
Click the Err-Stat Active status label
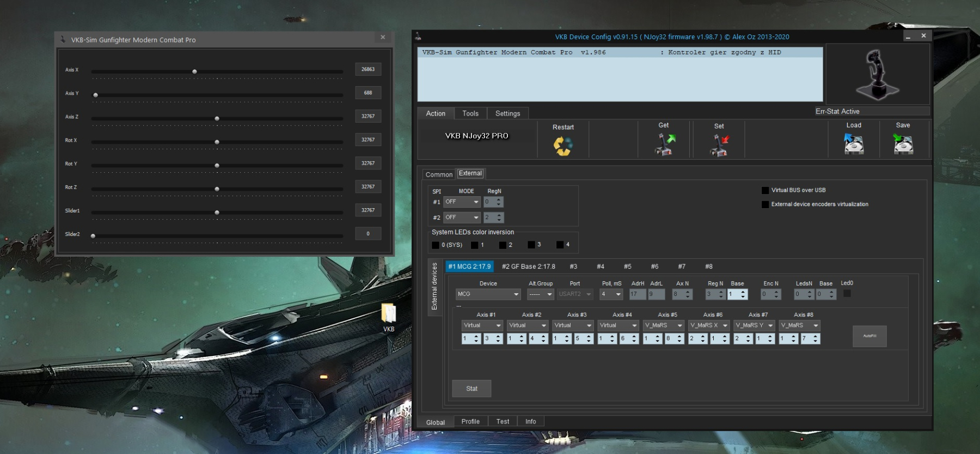pos(837,111)
